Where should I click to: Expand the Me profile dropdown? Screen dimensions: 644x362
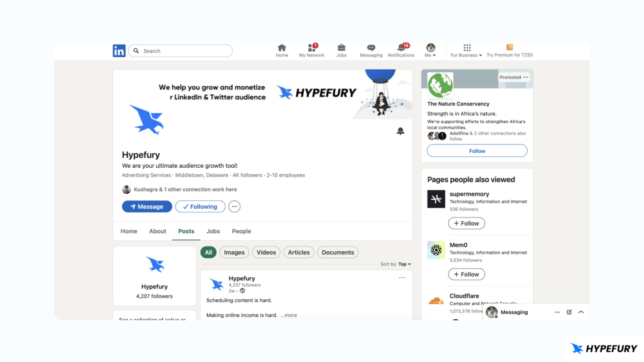point(430,51)
